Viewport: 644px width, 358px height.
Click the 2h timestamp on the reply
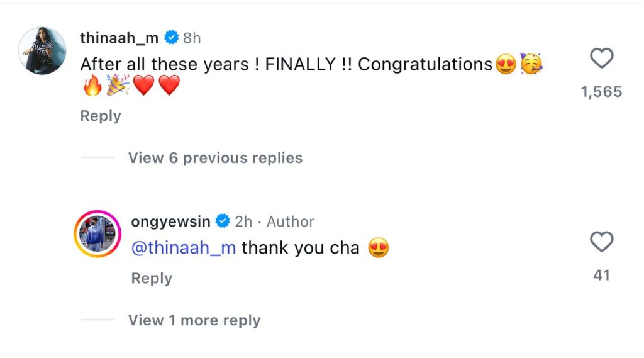click(x=243, y=221)
